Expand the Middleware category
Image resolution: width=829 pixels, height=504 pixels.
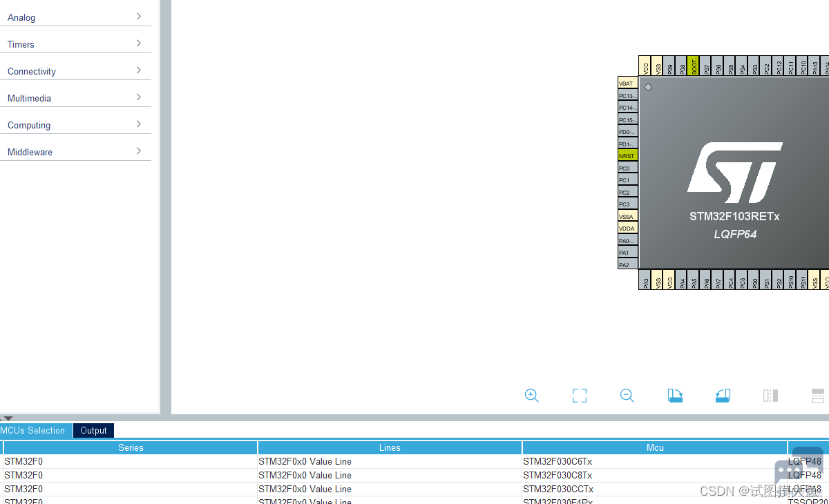coord(75,152)
